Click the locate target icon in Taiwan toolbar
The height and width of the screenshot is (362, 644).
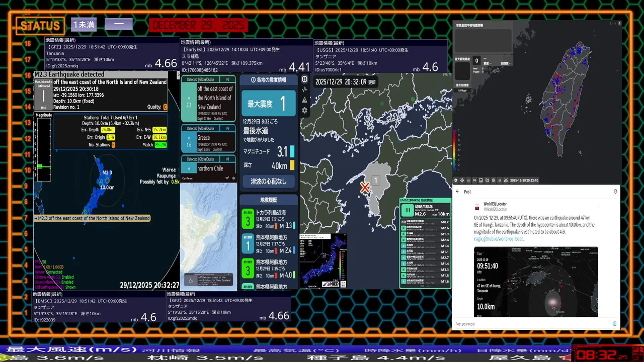pos(462,180)
